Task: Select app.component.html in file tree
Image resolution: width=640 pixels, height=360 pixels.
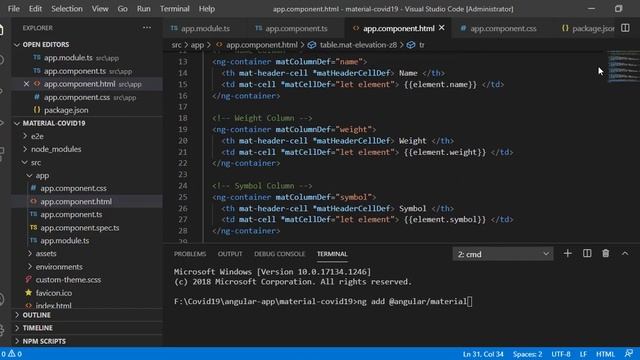Action: coord(87,201)
